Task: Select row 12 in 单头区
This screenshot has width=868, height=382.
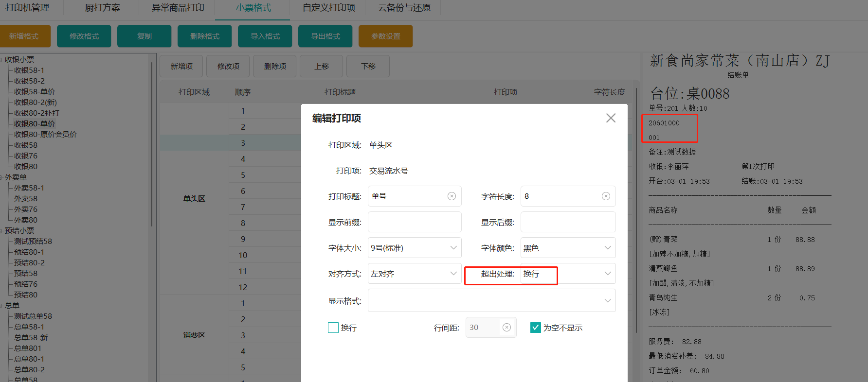Action: coord(243,287)
